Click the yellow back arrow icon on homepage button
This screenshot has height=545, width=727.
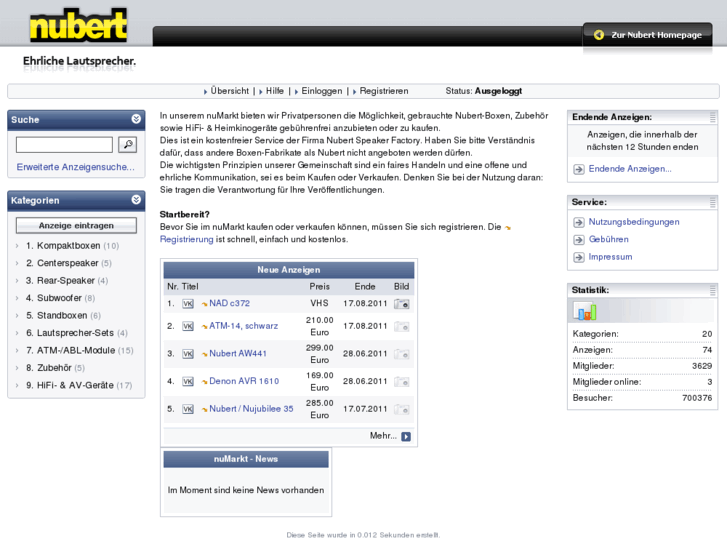[599, 35]
